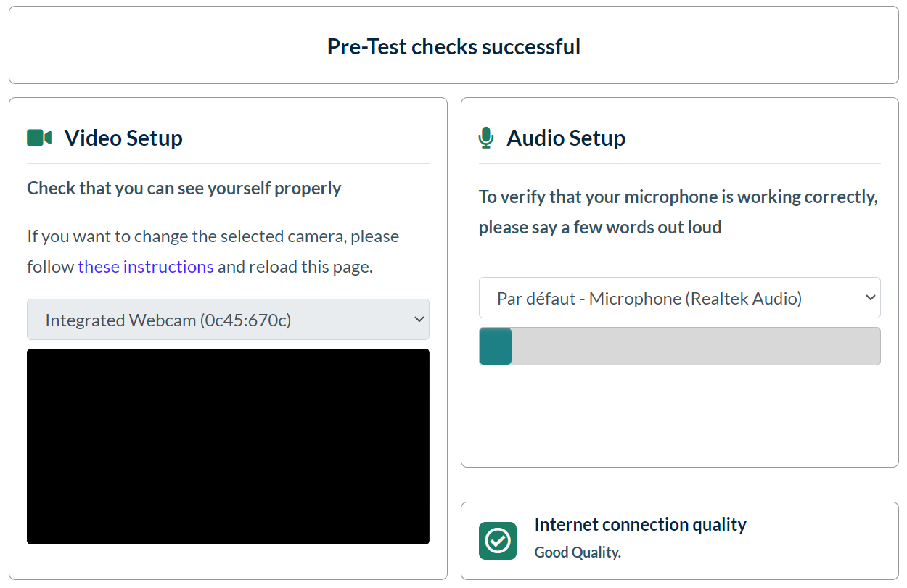Click the Pre-Test checks successful banner
The width and height of the screenshot is (907, 588).
[453, 46]
